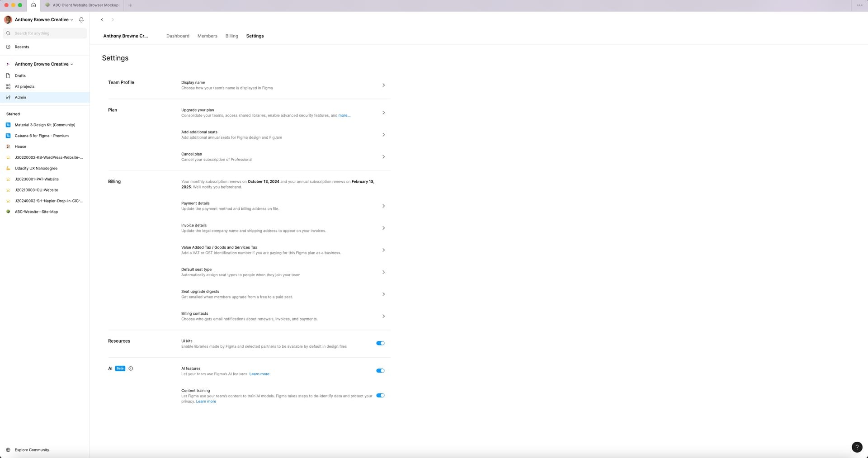Click the Admin sliders icon
868x458 pixels.
(x=8, y=98)
